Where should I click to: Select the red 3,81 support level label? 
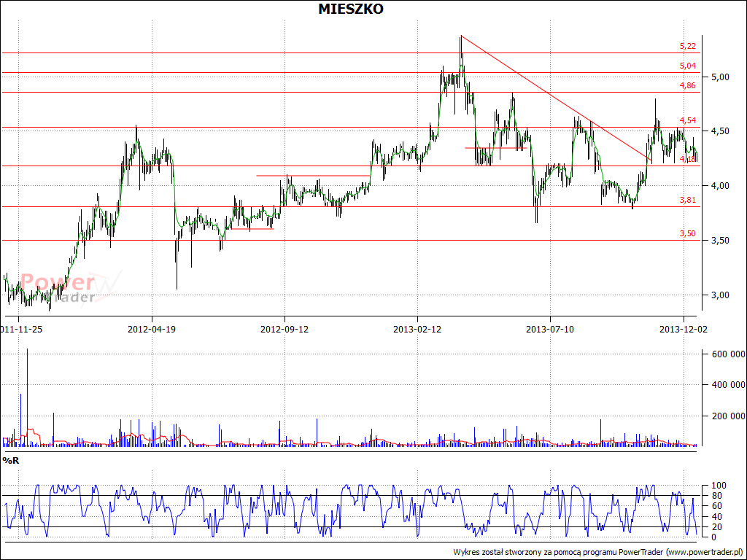click(687, 201)
